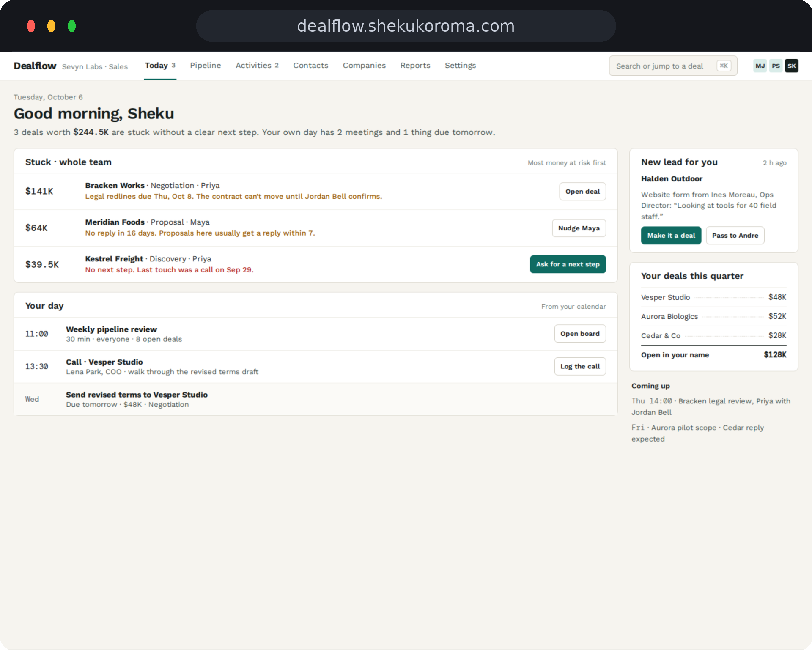812x650 pixels.
Task: Open the PS user avatar
Action: click(x=776, y=66)
